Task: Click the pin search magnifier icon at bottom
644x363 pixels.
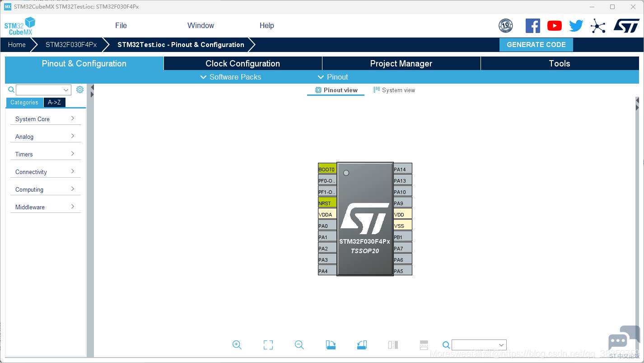Action: (x=446, y=345)
